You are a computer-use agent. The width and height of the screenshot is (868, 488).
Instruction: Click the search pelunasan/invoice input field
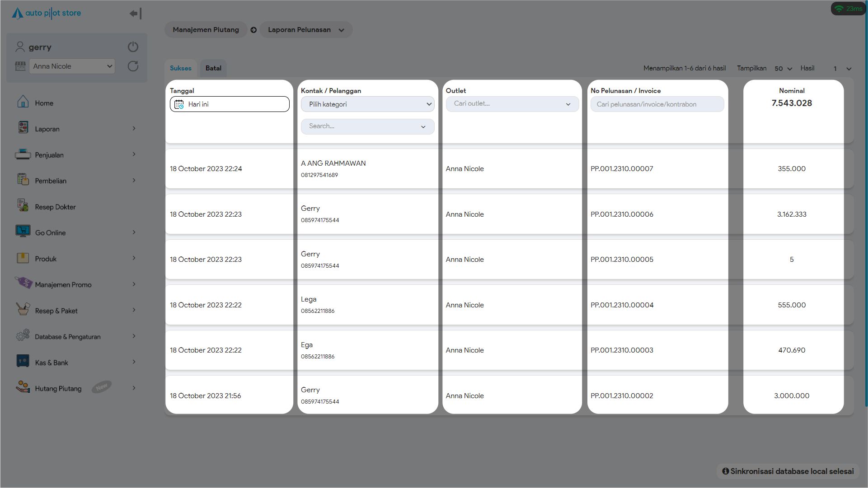(657, 104)
